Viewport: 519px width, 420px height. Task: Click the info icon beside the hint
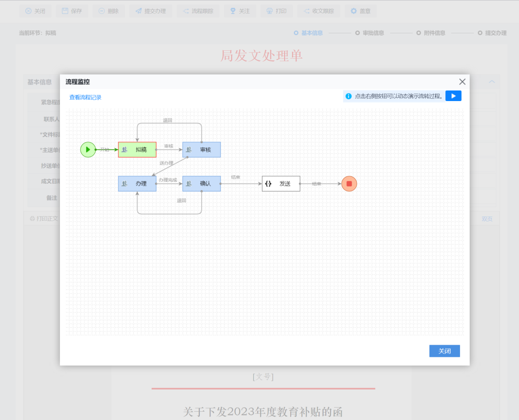(x=349, y=96)
